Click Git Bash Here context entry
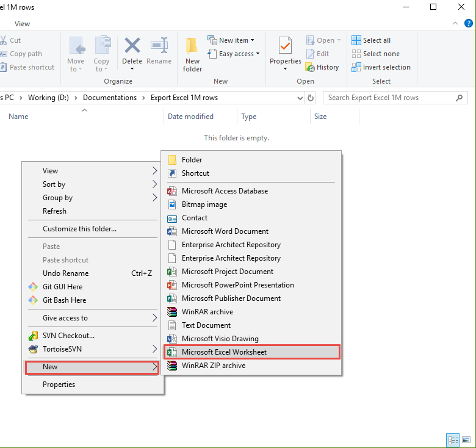Viewport: 476px width, 448px height. 64,300
